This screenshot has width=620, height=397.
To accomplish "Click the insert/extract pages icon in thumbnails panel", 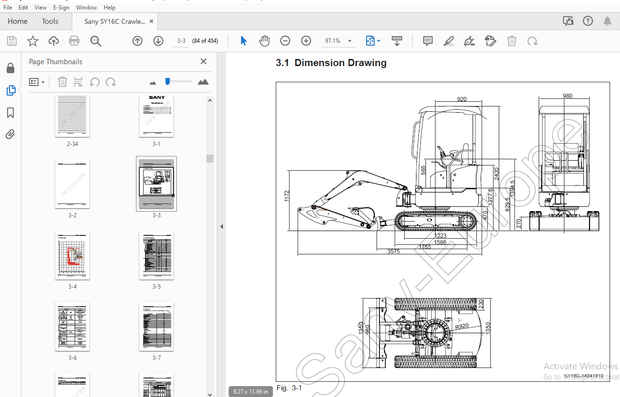I will pyautogui.click(x=78, y=82).
